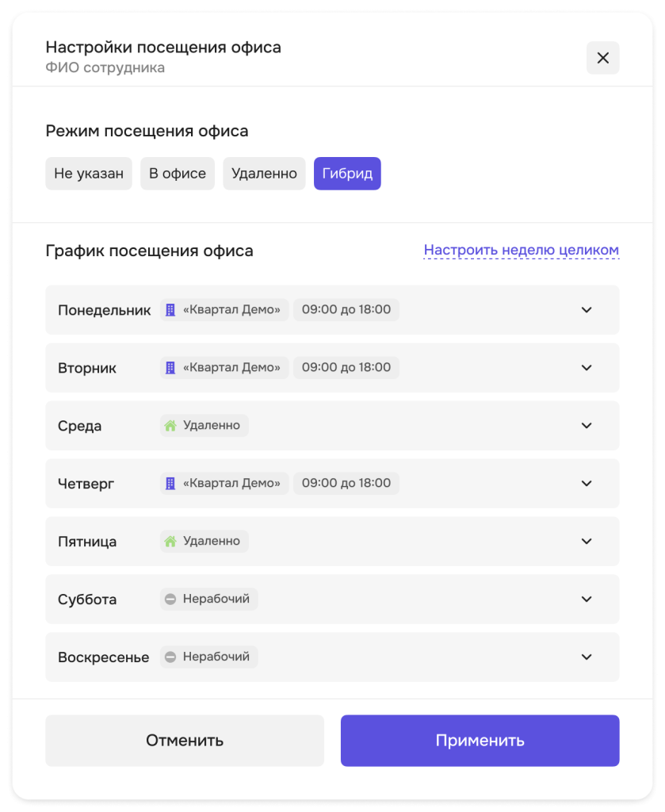Image resolution: width=665 pixels, height=812 pixels.
Task: Expand the Понедельник schedule row chevron
Action: (587, 310)
